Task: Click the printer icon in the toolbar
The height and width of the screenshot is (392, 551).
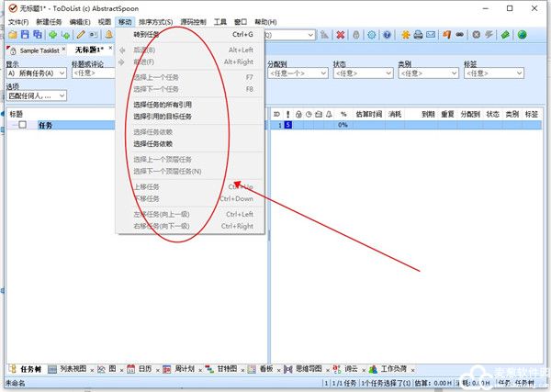Action: (x=418, y=35)
